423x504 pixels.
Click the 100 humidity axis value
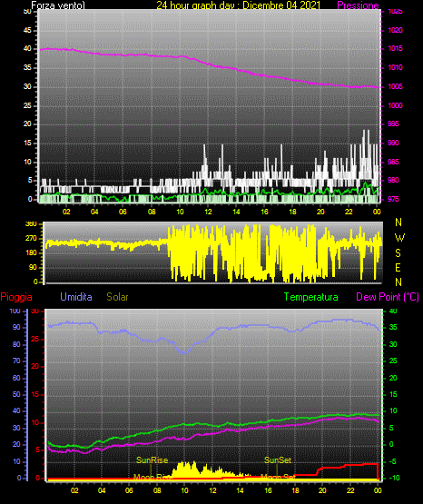coord(15,311)
